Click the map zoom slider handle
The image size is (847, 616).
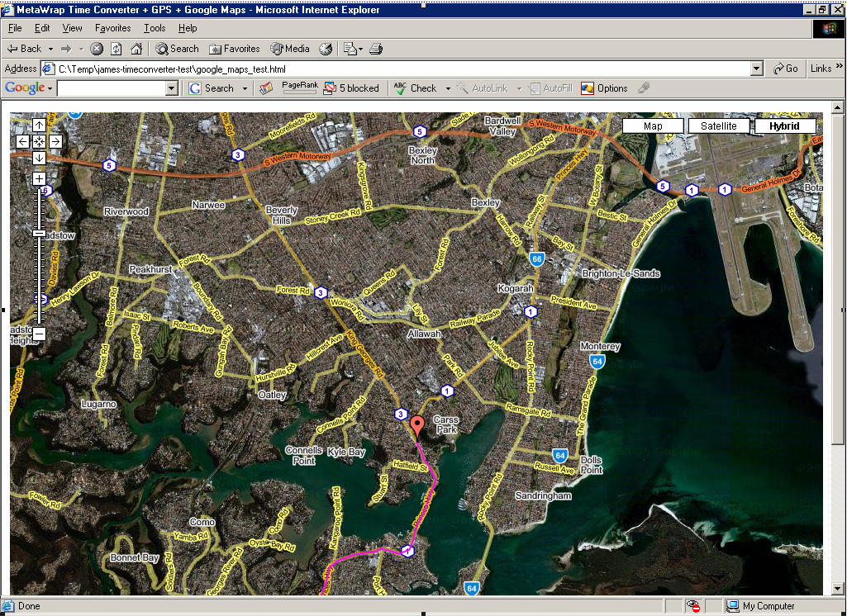click(x=39, y=234)
